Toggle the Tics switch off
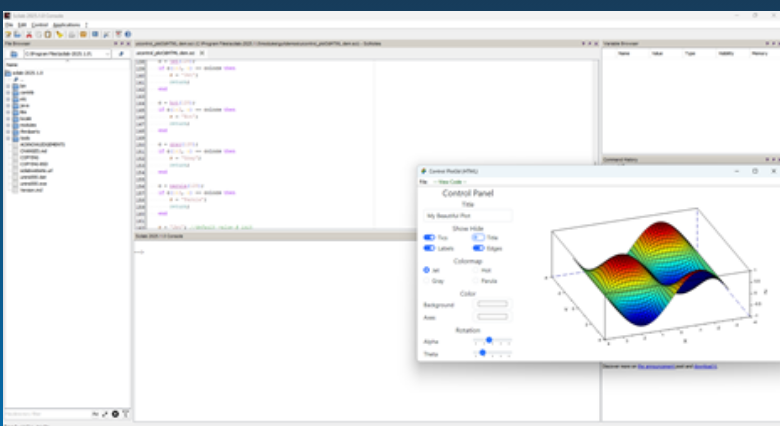The width and height of the screenshot is (780, 426). tap(430, 237)
